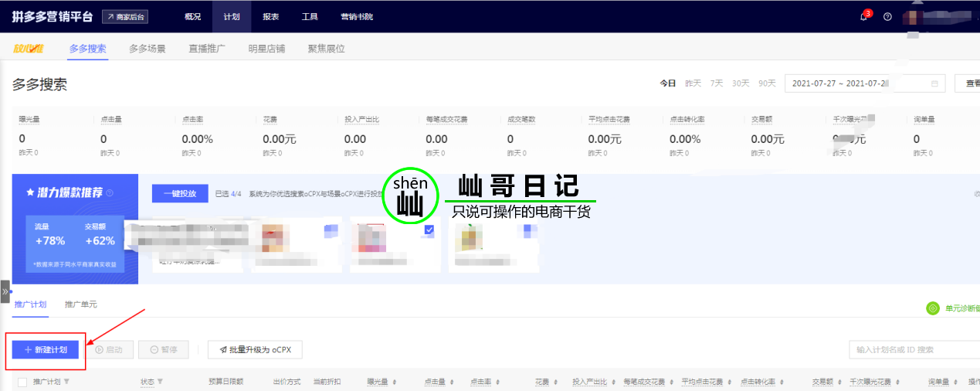Viewport: 980px width, 391px height.
Task: Open the 计划 top menu
Action: 232,16
